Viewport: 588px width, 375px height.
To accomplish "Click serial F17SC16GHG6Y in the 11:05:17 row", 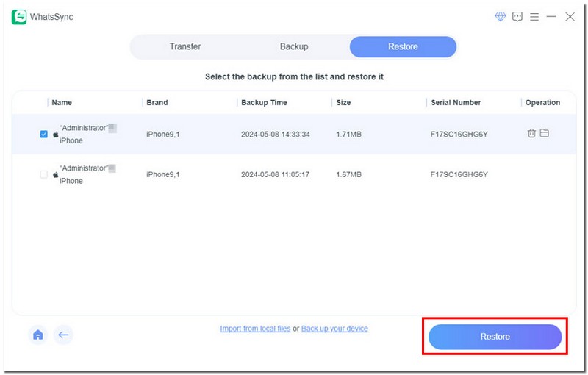I will click(459, 174).
